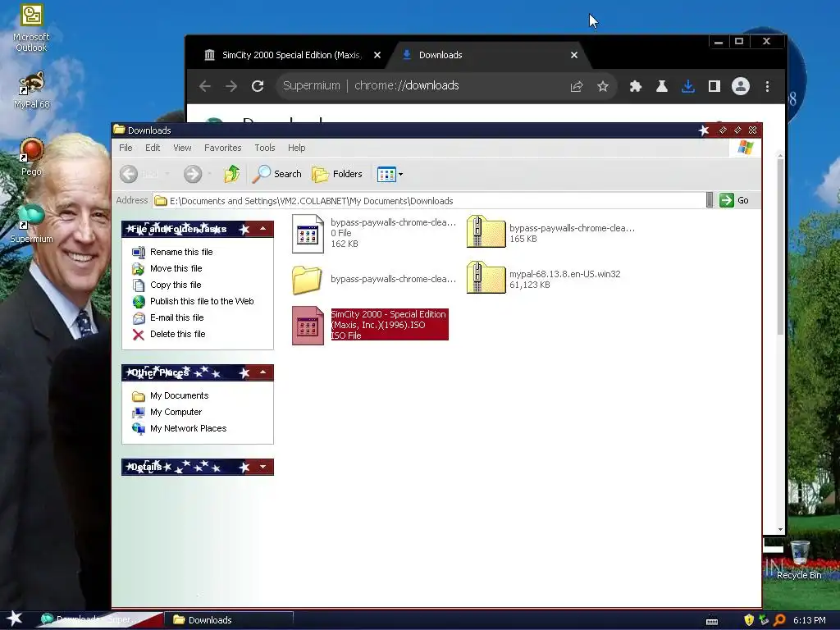Select bypass-paywalls 0 File 162 KB
840x630 pixels.
pyautogui.click(x=374, y=233)
